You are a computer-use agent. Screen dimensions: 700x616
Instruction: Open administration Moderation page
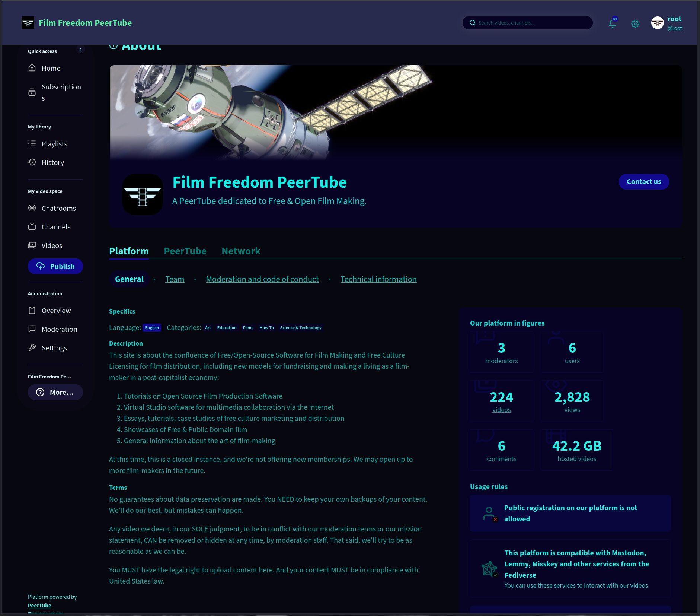(x=59, y=329)
